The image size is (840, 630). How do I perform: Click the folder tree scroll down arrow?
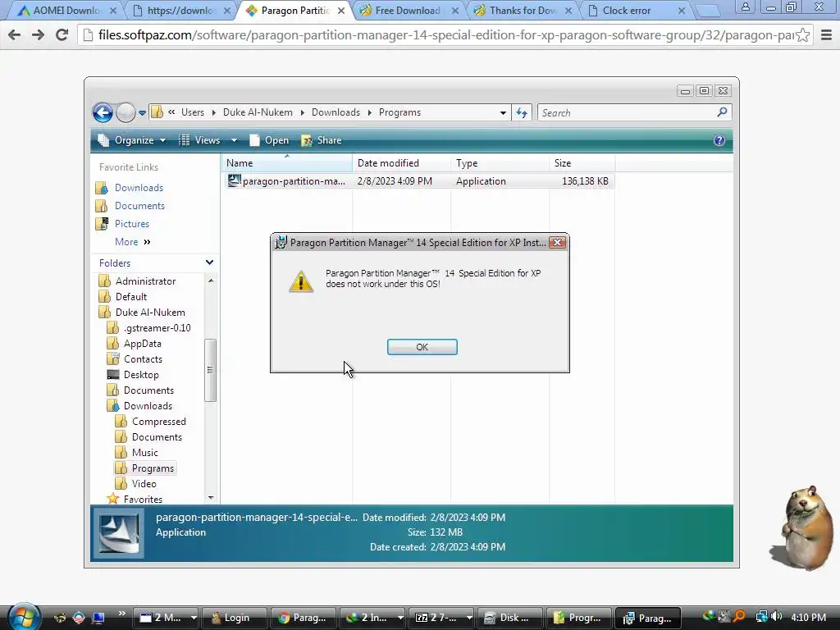tap(211, 498)
